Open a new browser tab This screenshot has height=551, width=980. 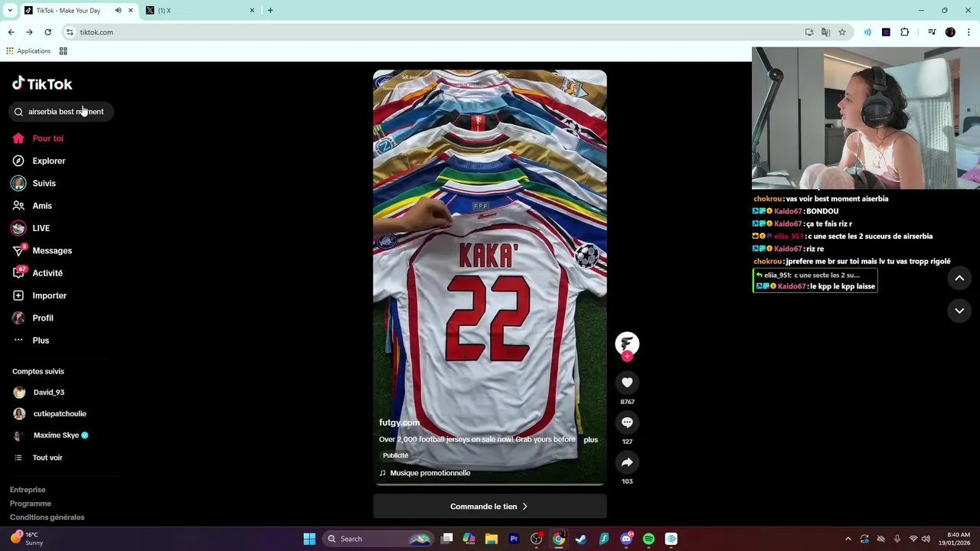270,11
